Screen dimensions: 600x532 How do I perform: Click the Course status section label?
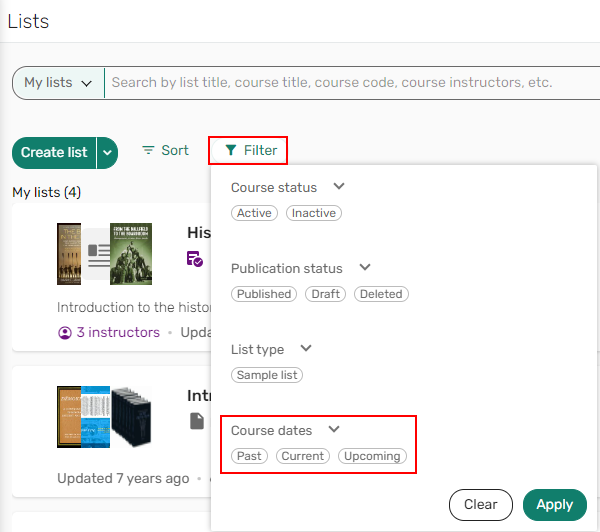click(274, 188)
